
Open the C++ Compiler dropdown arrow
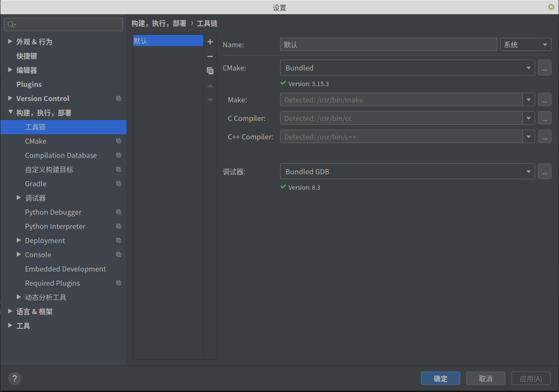529,137
